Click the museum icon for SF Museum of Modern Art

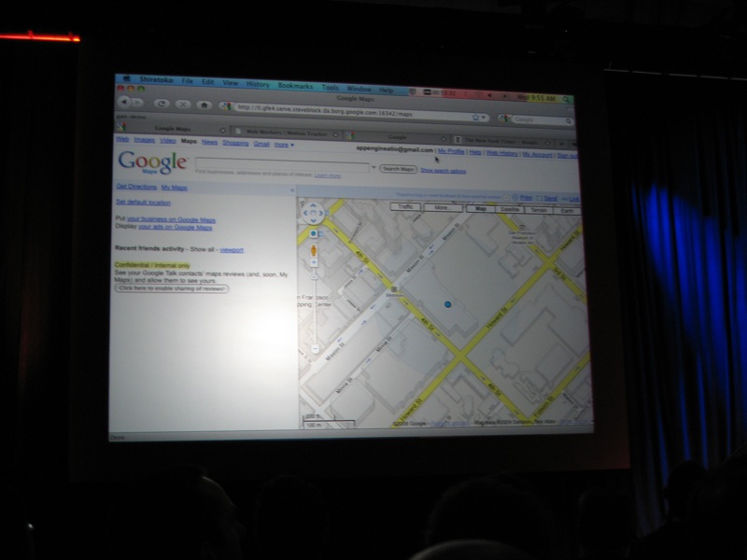(x=522, y=227)
